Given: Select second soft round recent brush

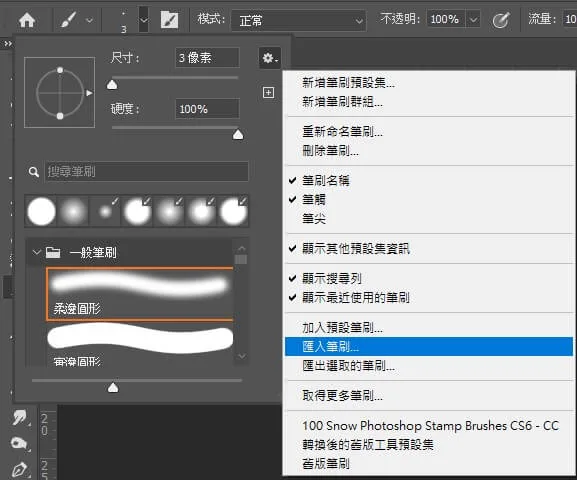Looking at the screenshot, I should 73,211.
